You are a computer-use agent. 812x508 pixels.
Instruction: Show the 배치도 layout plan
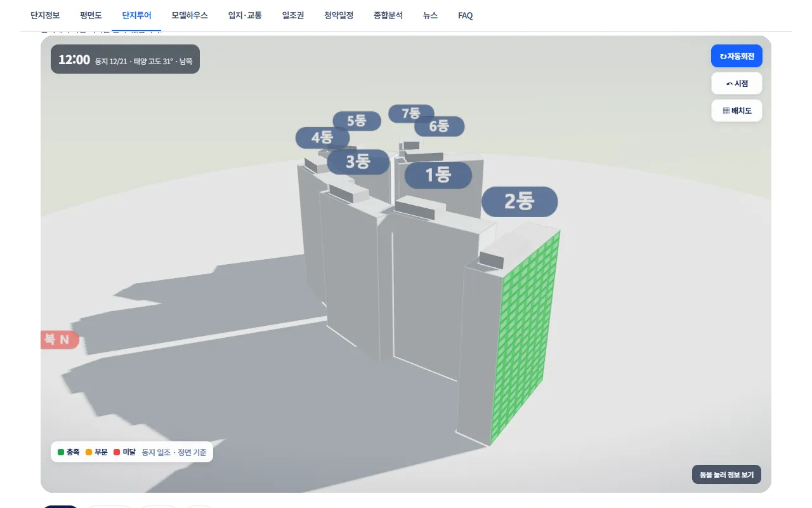pyautogui.click(x=737, y=110)
